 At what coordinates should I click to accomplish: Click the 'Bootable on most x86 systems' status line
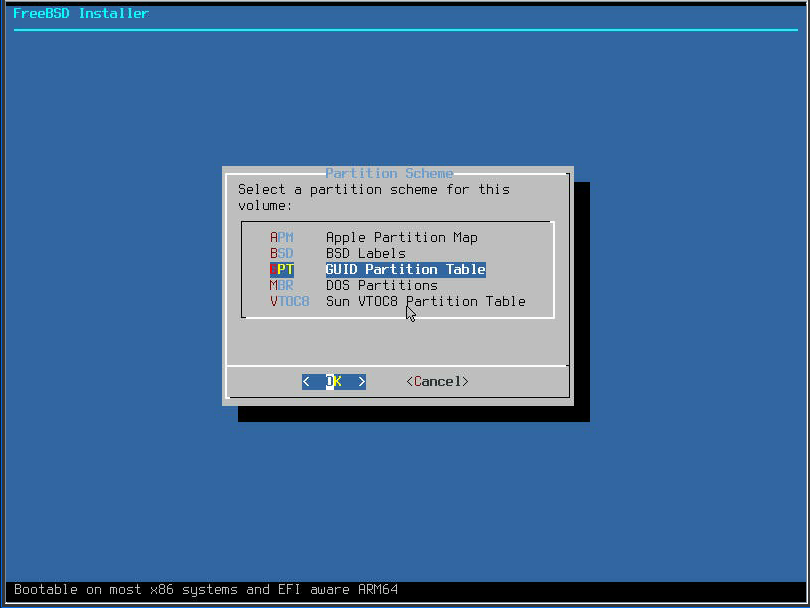pos(206,590)
